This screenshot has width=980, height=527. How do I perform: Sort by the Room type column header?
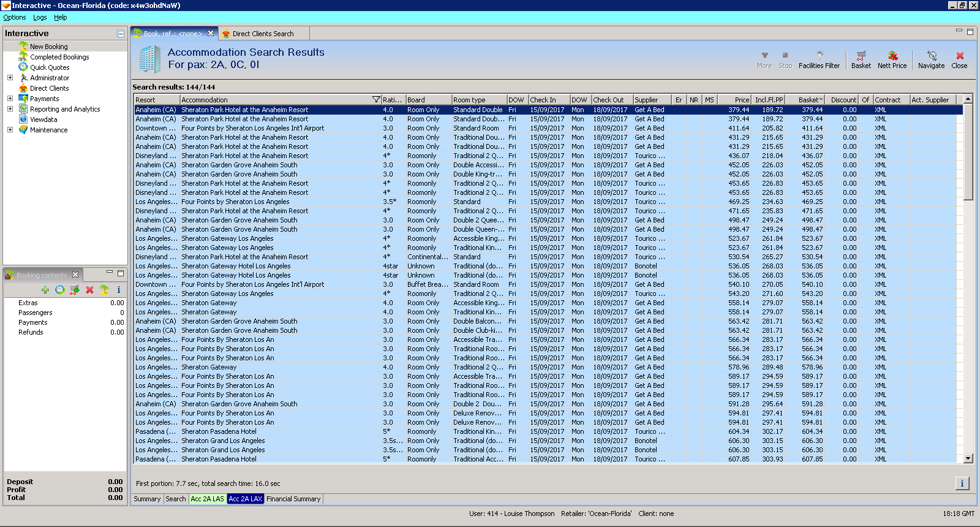point(479,99)
